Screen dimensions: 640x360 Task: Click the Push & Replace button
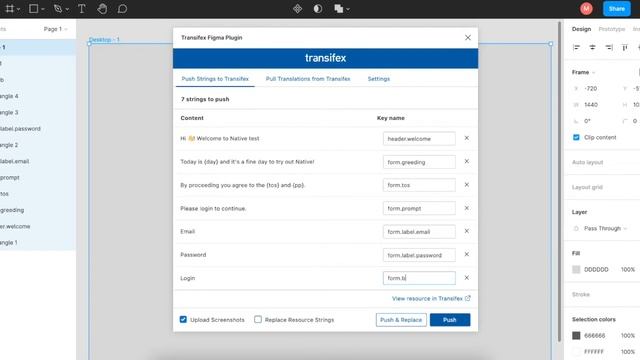pos(401,320)
